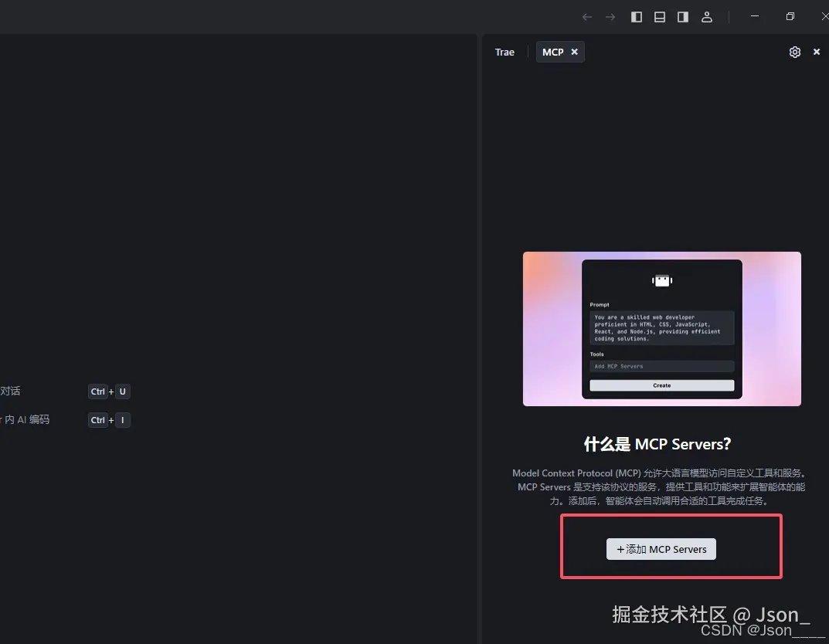Close the MCP tab

tap(574, 52)
